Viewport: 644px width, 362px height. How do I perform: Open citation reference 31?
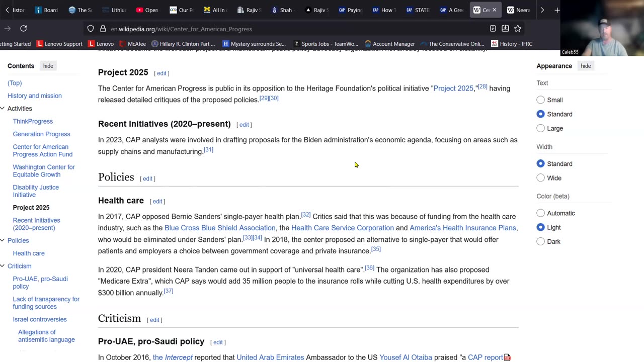pos(208,150)
